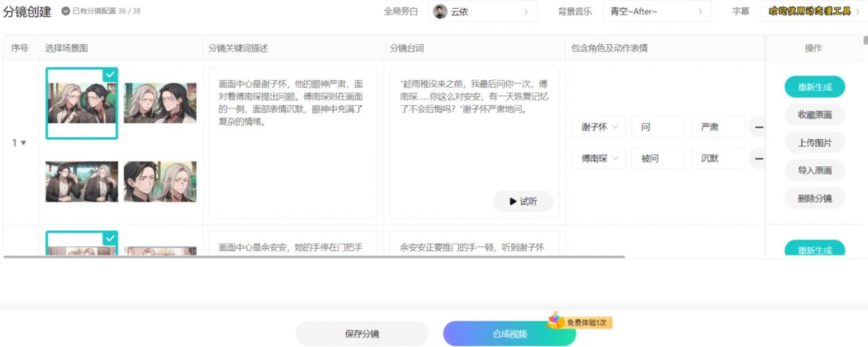Click the 删除分镜 button
The width and height of the screenshot is (868, 347).
coord(815,198)
